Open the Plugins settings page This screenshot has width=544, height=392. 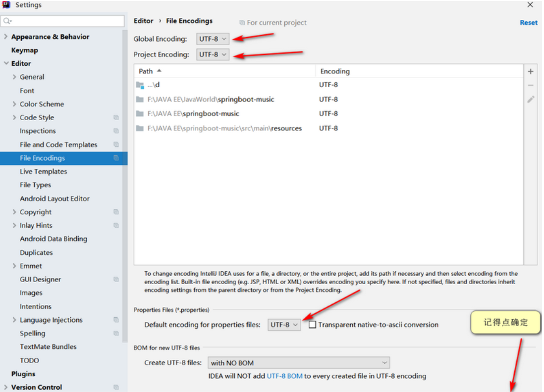click(x=23, y=374)
